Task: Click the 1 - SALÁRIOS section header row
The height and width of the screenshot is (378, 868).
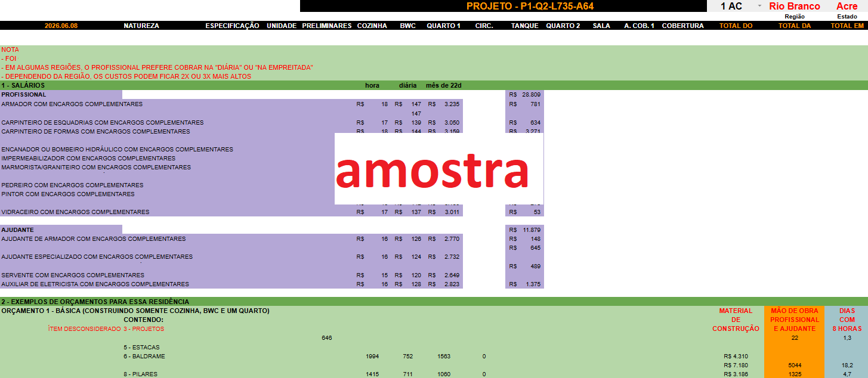Action: (x=434, y=85)
